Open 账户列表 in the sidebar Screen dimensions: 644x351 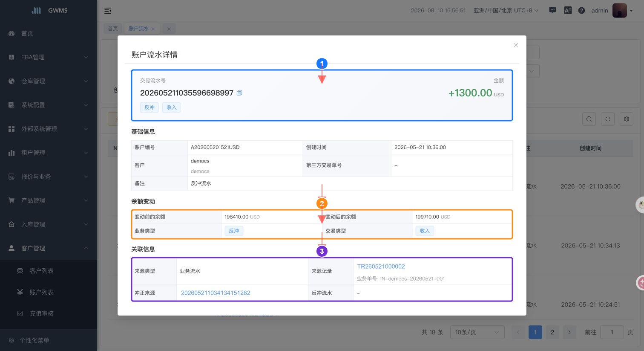tap(49, 292)
